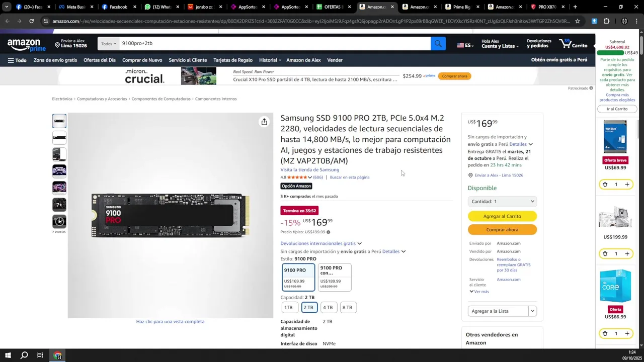Expand Devoluciones internacionales gratis

tap(321, 243)
